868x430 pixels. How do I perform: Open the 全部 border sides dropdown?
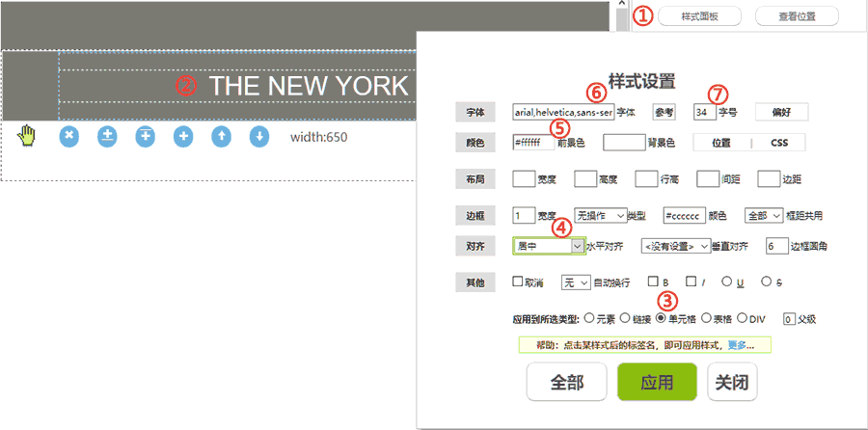point(765,215)
